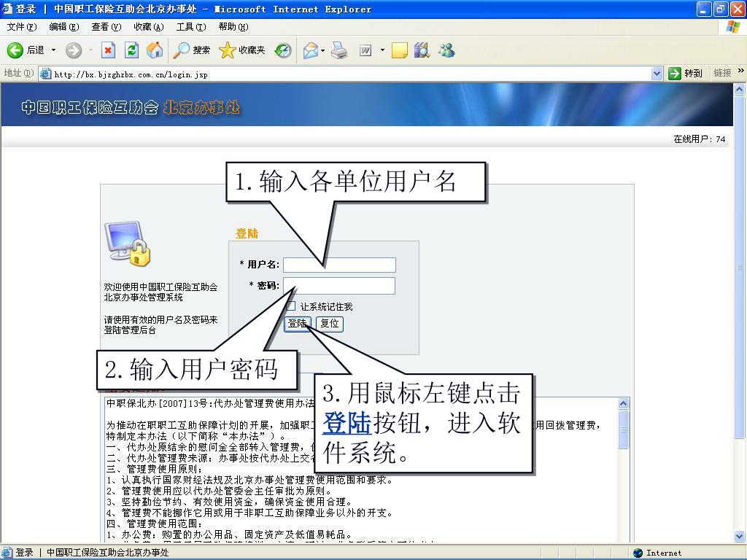Go to Home page icon

(x=155, y=50)
